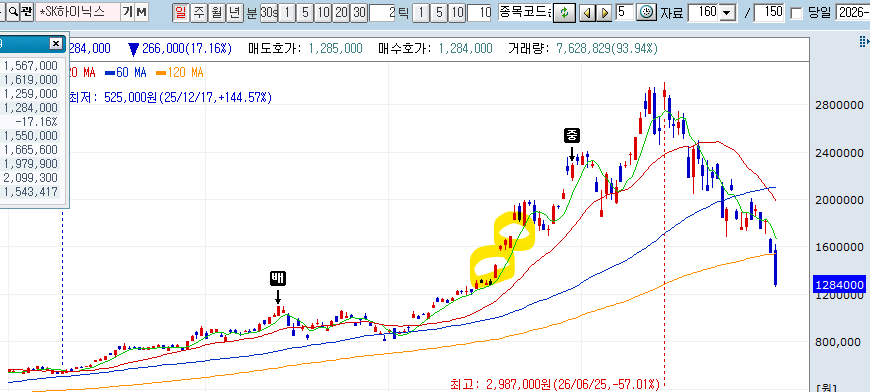The width and height of the screenshot is (870, 392).
Task: Open the 종목코드 dropdown box
Action: pyautogui.click(x=524, y=12)
